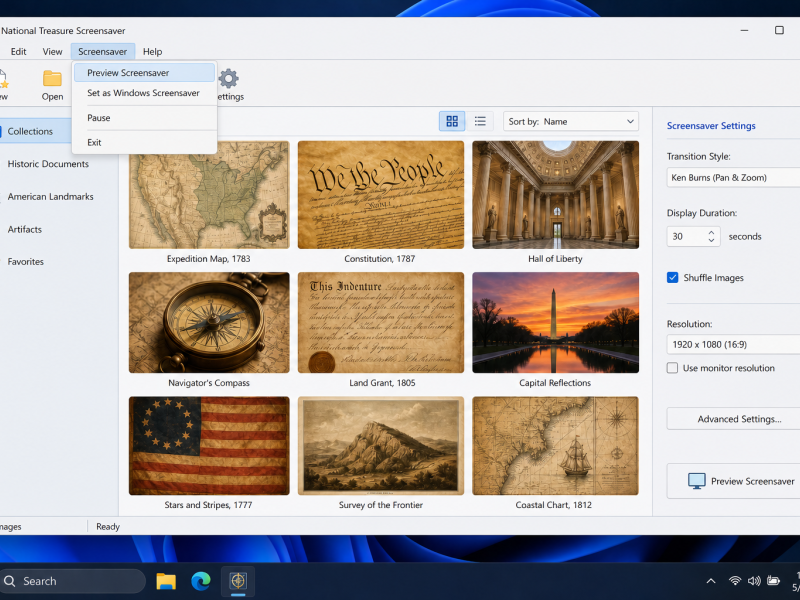The width and height of the screenshot is (800, 600).
Task: Enable Use monitor resolution
Action: tap(672, 368)
